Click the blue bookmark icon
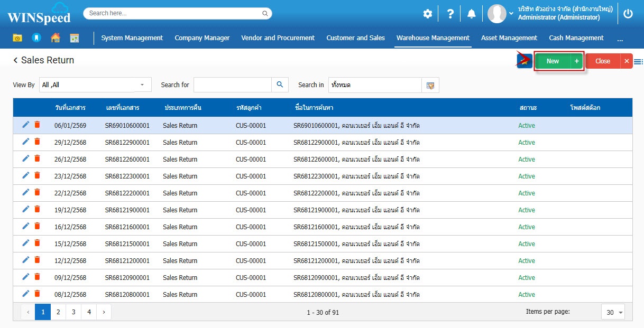The width and height of the screenshot is (644, 328). (x=36, y=38)
